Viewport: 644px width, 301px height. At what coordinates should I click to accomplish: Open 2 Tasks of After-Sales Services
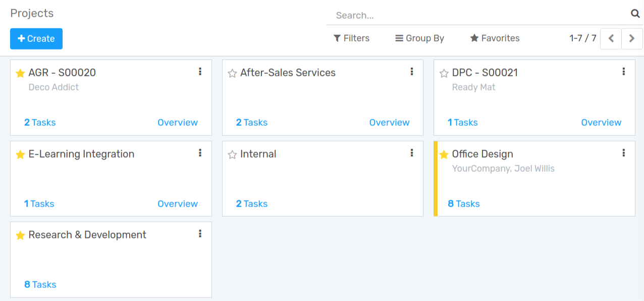252,122
